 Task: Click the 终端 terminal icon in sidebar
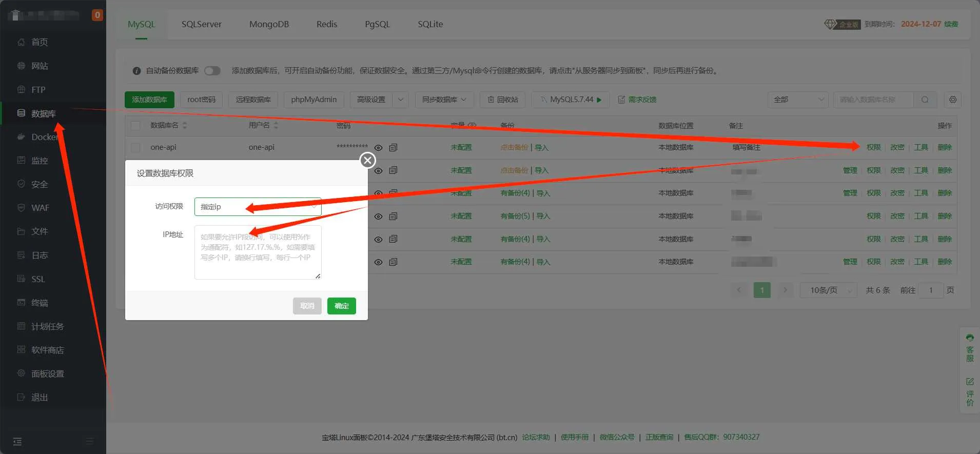21,303
